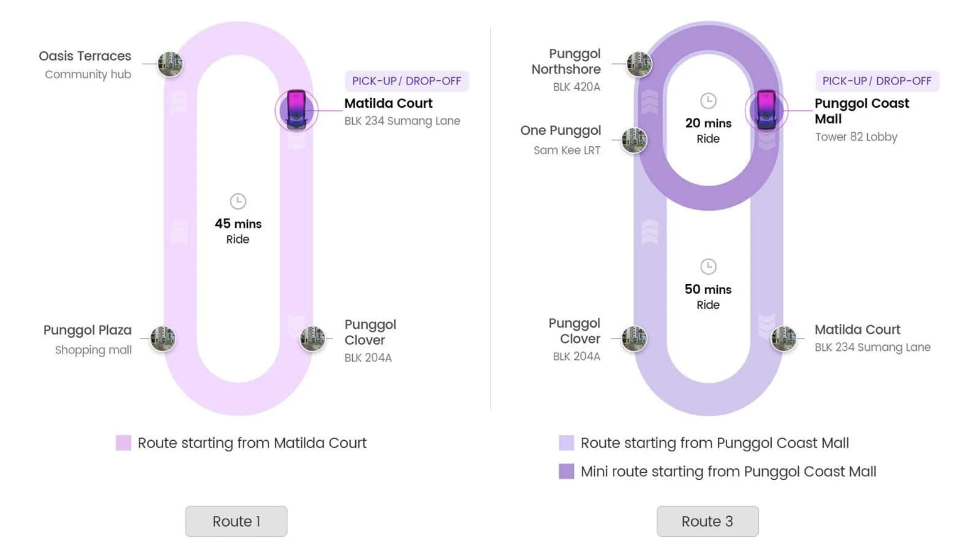Click the Route 3 button
Image resolution: width=980 pixels, height=551 pixels.
pos(707,521)
